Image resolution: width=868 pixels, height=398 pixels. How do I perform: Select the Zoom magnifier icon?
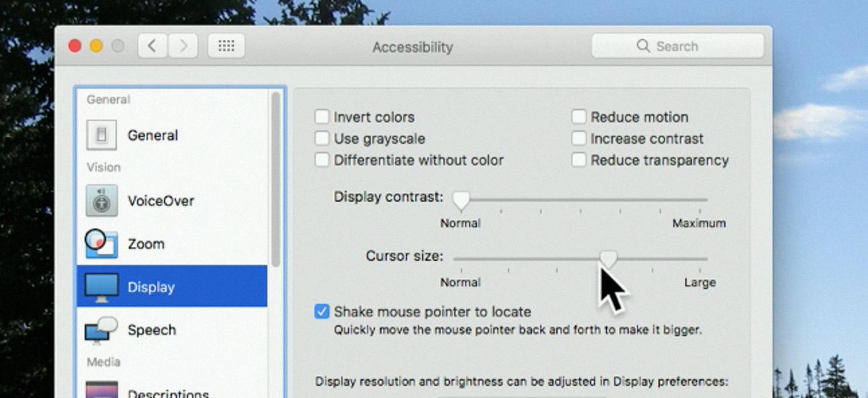[101, 244]
